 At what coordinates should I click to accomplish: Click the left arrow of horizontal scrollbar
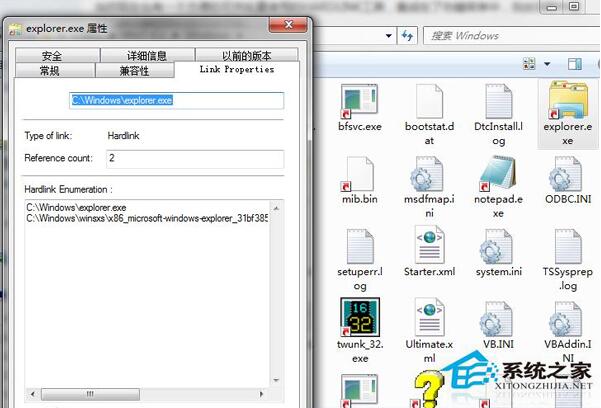(x=33, y=394)
